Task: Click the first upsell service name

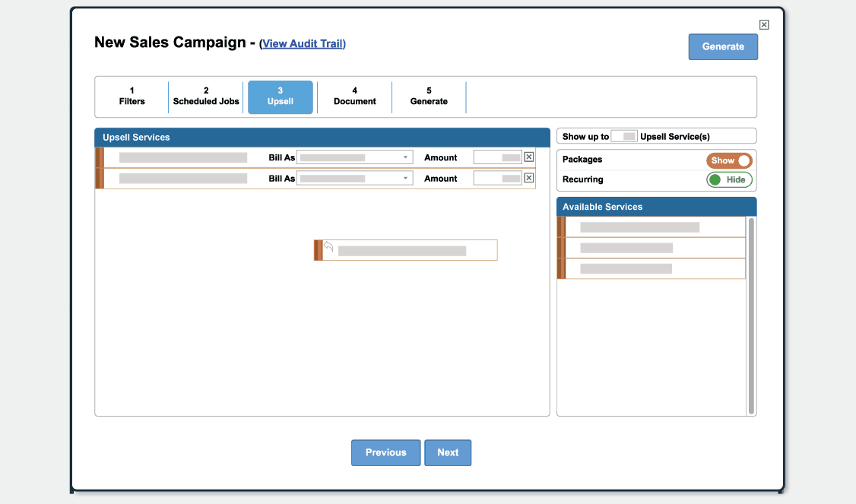Action: [183, 158]
